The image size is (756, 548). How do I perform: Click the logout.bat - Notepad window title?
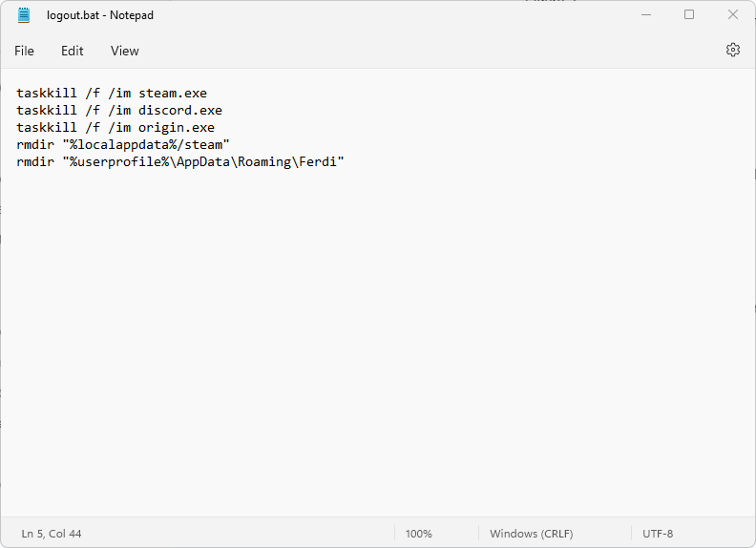coord(100,15)
